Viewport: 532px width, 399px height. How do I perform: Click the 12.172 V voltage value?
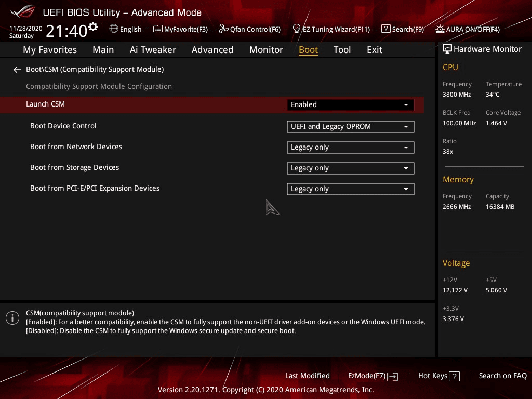[455, 290]
